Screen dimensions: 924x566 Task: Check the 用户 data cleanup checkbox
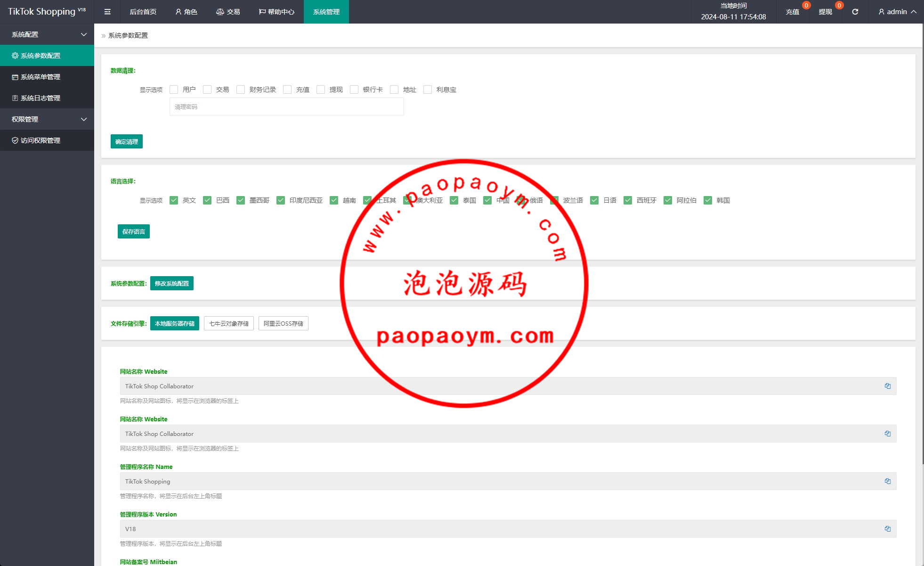click(x=174, y=90)
